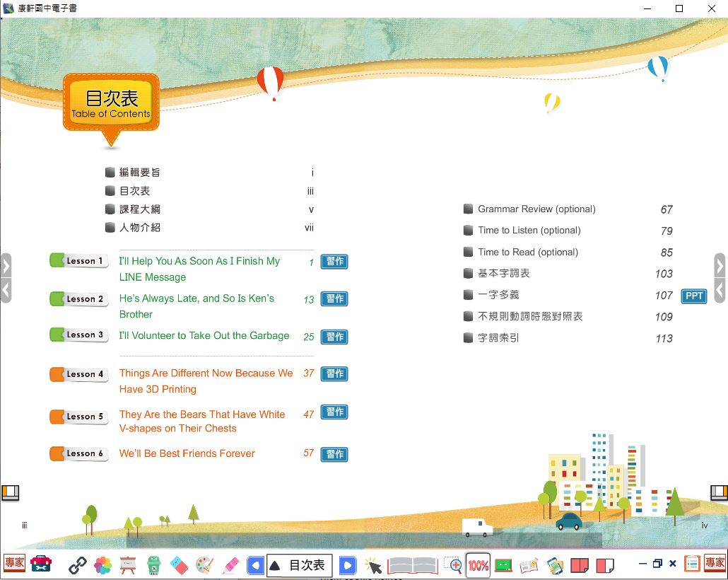Screen dimensions: 728x580
Task: Click the green trash bin icon
Action: click(154, 564)
